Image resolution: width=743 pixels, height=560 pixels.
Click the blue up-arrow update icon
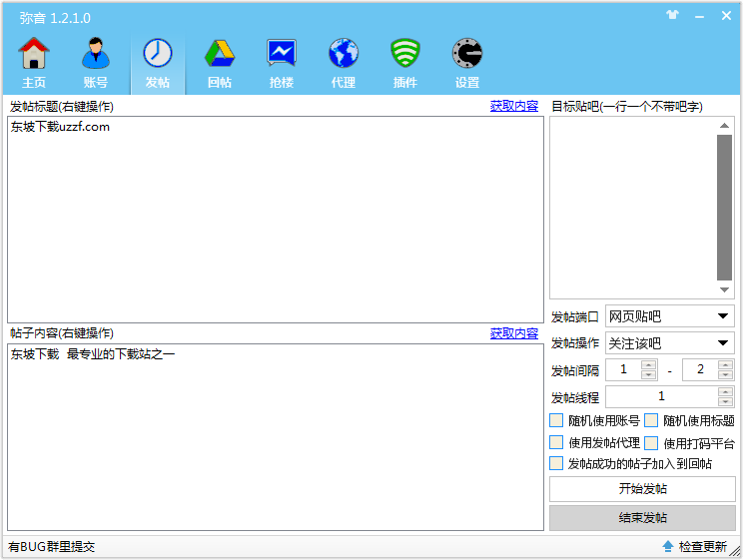point(668,546)
